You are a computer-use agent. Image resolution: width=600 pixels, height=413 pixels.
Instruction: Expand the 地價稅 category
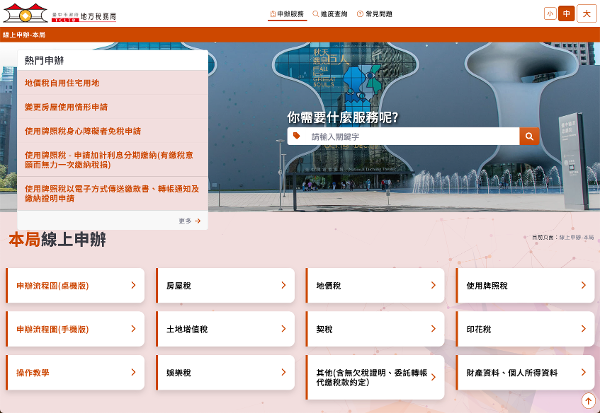click(371, 285)
